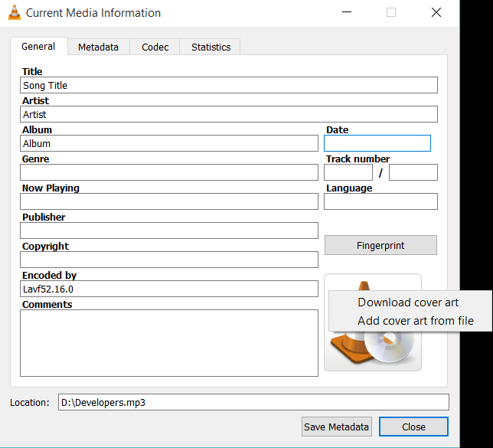
Task: Click the Date input field
Action: pyautogui.click(x=377, y=143)
